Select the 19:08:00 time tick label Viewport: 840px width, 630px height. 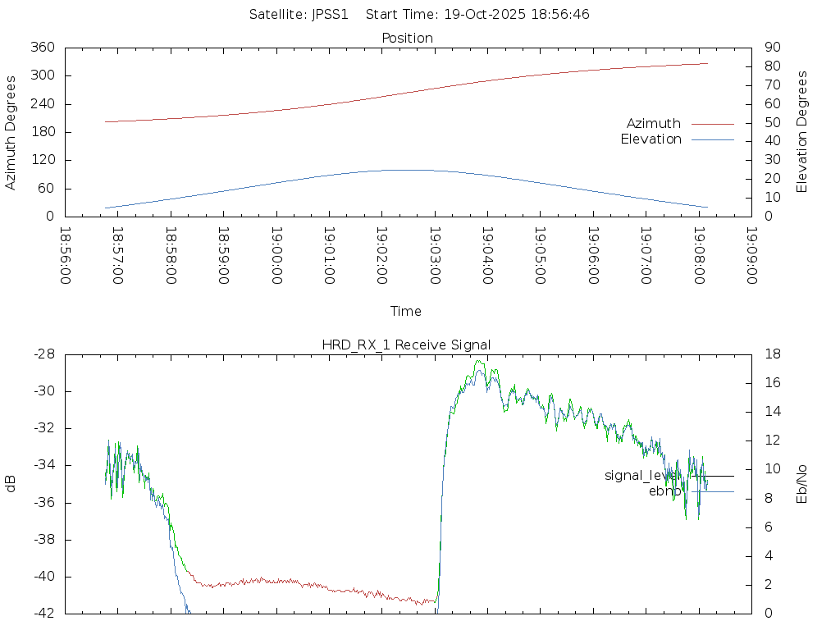tap(699, 256)
